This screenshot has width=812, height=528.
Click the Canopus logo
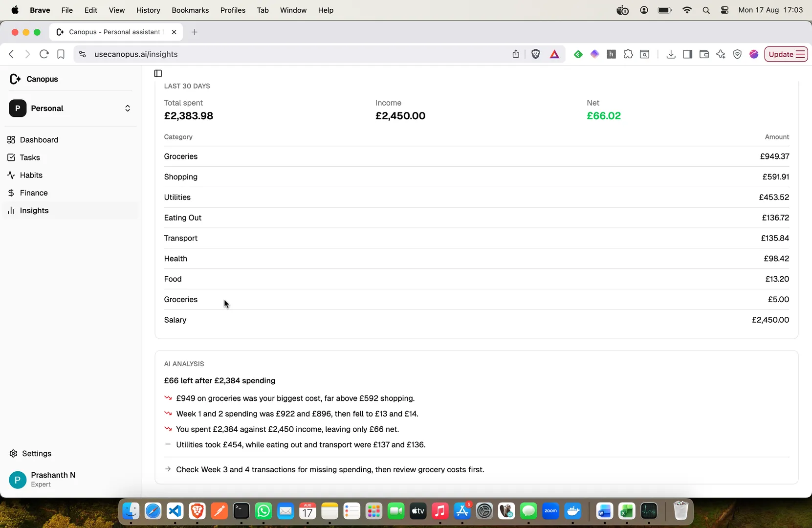[x=34, y=79]
